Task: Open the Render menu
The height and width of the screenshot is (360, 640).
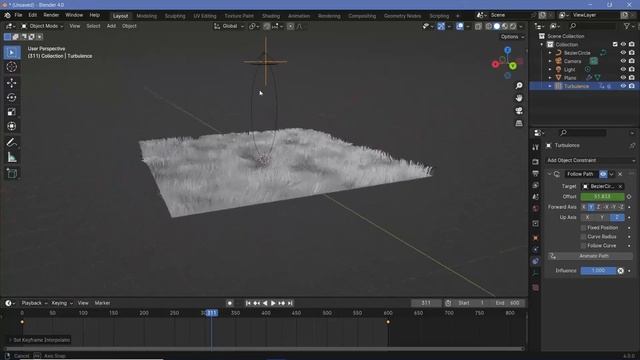Action: pos(51,15)
